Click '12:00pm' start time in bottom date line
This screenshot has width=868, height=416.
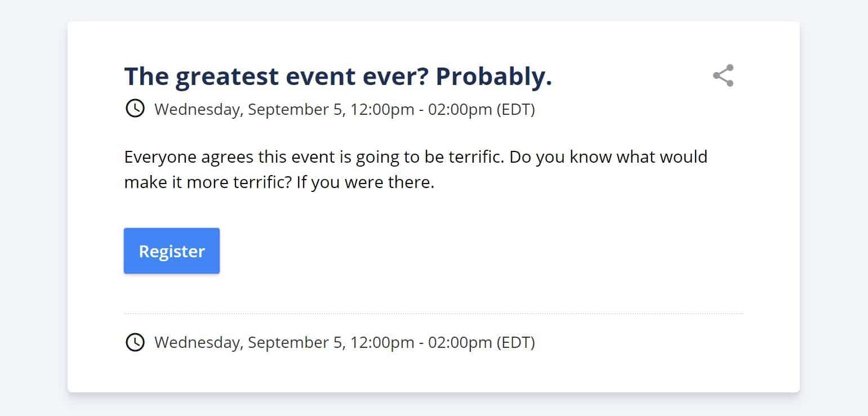(382, 342)
